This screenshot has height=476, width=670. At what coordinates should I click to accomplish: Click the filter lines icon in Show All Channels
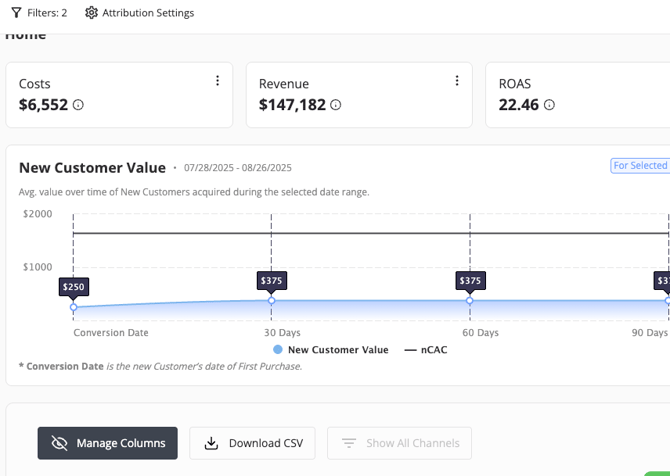point(349,443)
